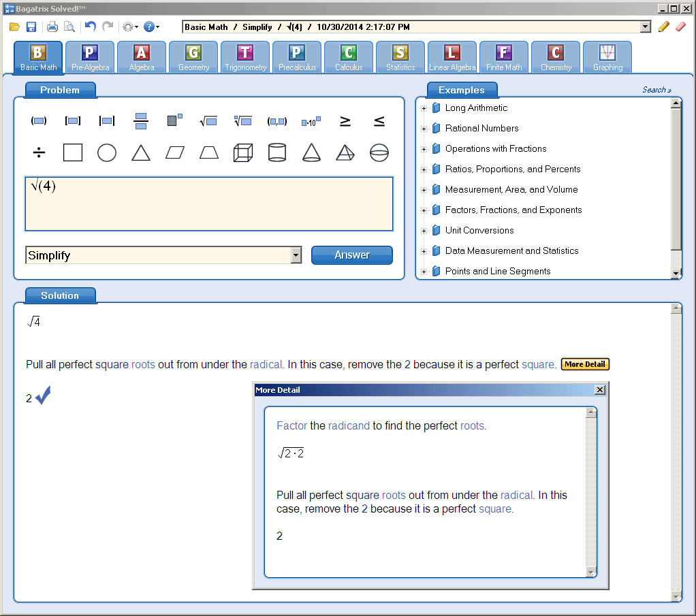Image resolution: width=696 pixels, height=616 pixels.
Task: Insert less than or equal symbol
Action: [x=379, y=121]
